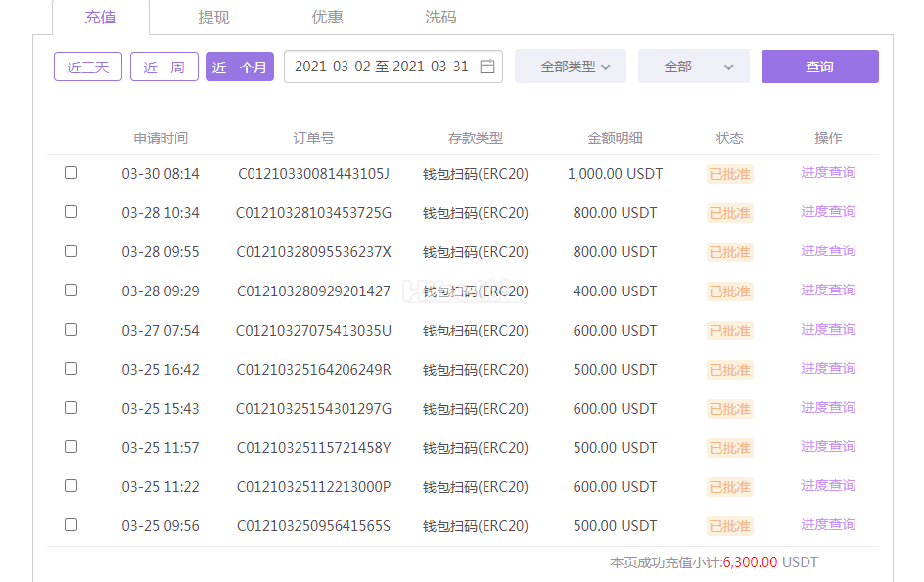Filter by 近三天 button

tap(88, 67)
